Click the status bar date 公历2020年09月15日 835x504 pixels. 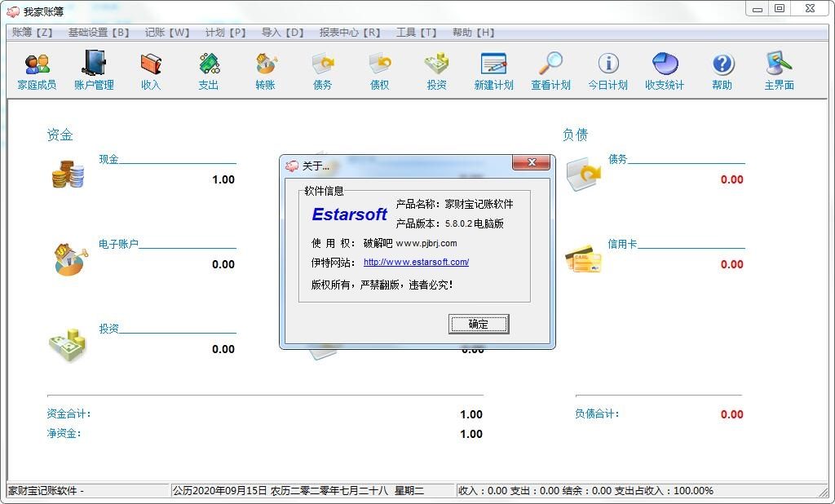click(219, 491)
